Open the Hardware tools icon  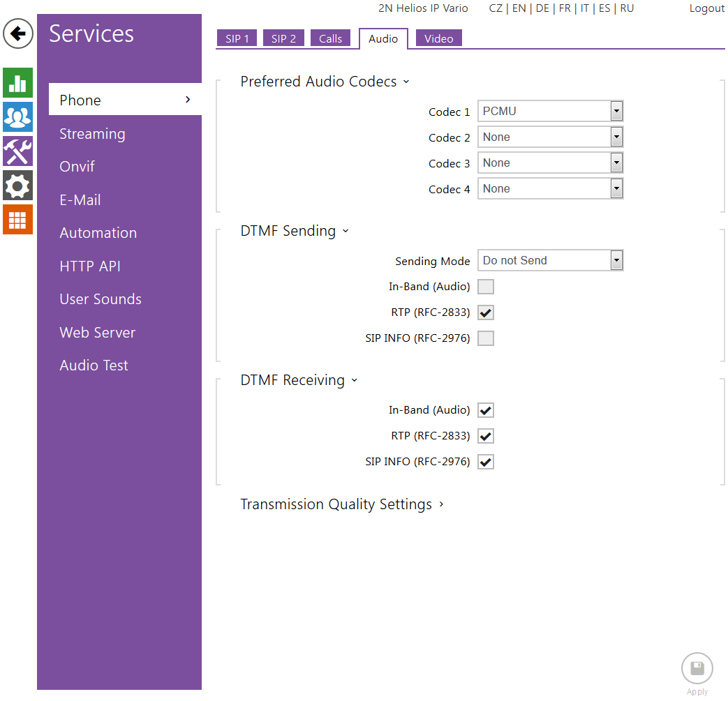click(x=17, y=151)
